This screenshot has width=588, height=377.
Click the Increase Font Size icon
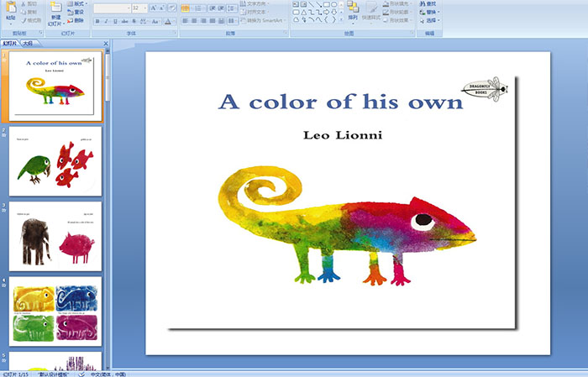tap(153, 8)
